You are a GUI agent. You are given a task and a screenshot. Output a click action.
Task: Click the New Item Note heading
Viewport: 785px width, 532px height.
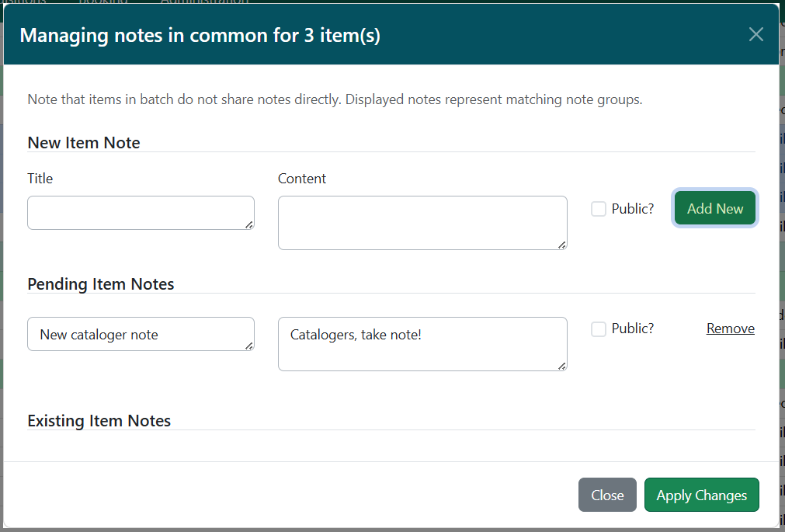tap(83, 143)
